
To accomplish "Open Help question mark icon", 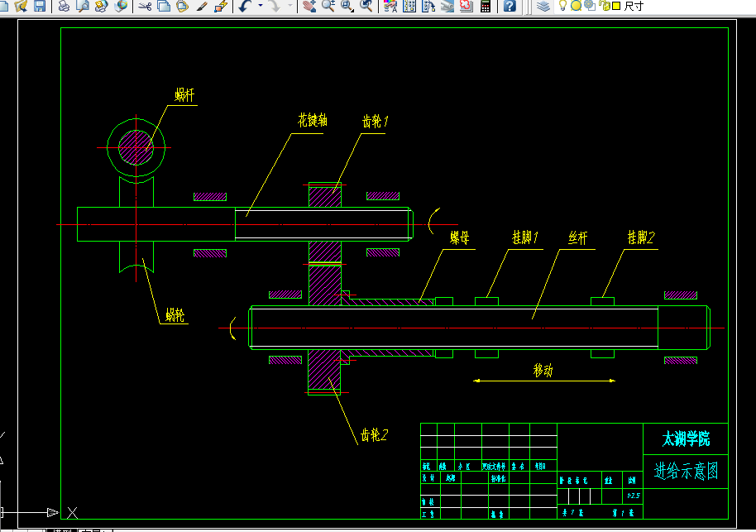I will [x=510, y=6].
